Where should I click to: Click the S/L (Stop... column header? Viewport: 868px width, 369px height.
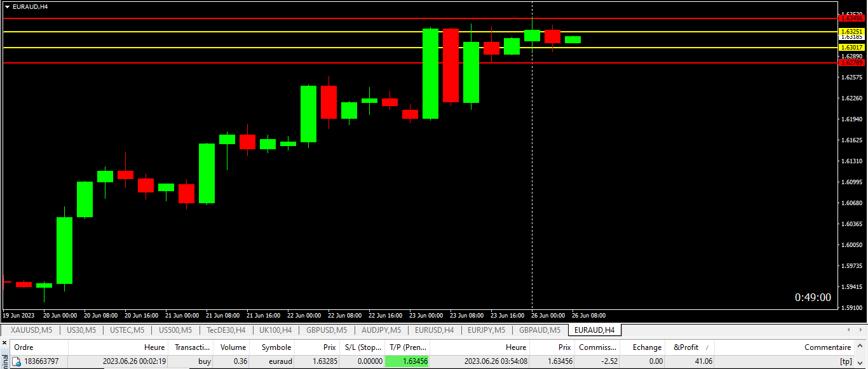pos(362,347)
